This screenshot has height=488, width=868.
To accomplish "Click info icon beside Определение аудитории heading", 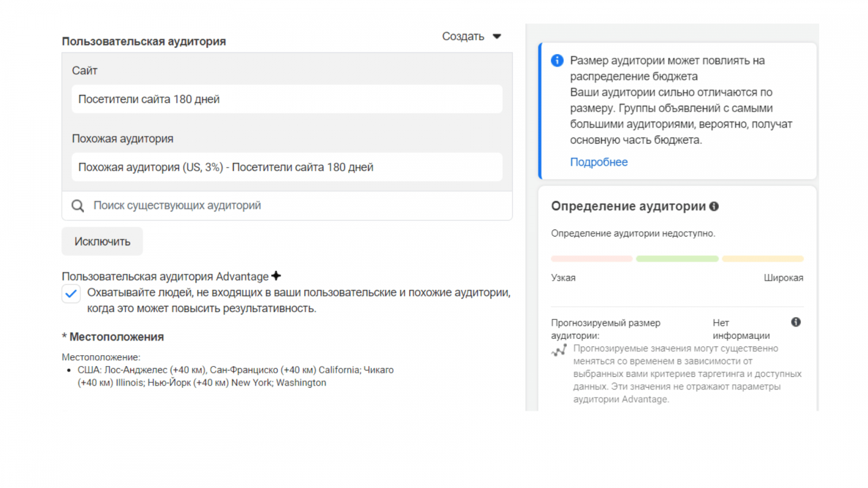I will click(x=714, y=206).
